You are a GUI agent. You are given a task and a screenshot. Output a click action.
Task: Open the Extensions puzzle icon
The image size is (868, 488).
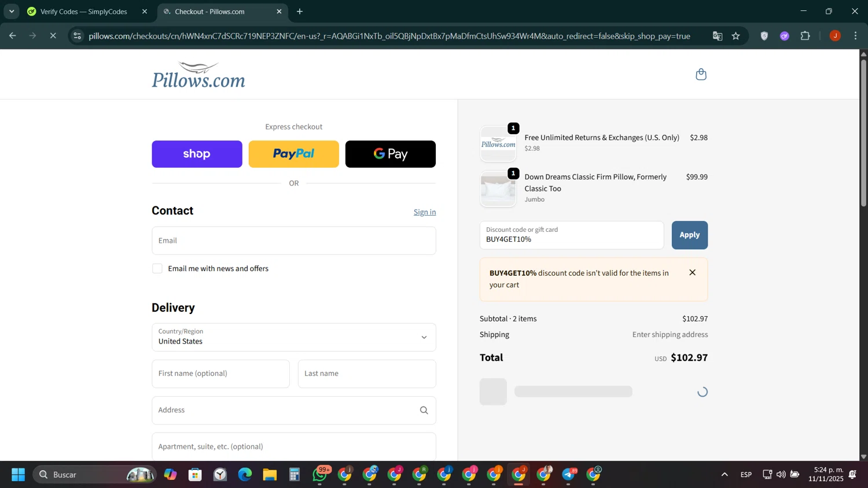coord(805,36)
